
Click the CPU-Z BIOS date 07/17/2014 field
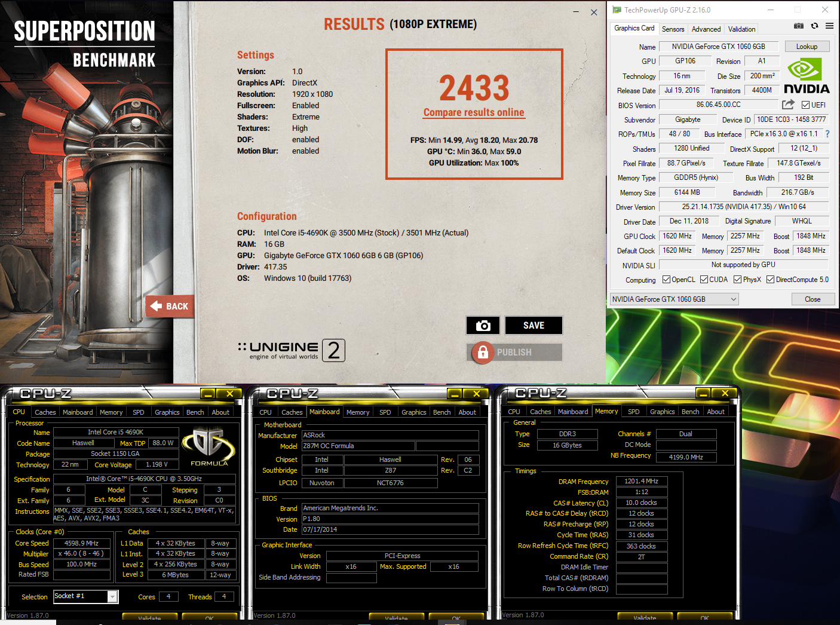click(x=390, y=529)
